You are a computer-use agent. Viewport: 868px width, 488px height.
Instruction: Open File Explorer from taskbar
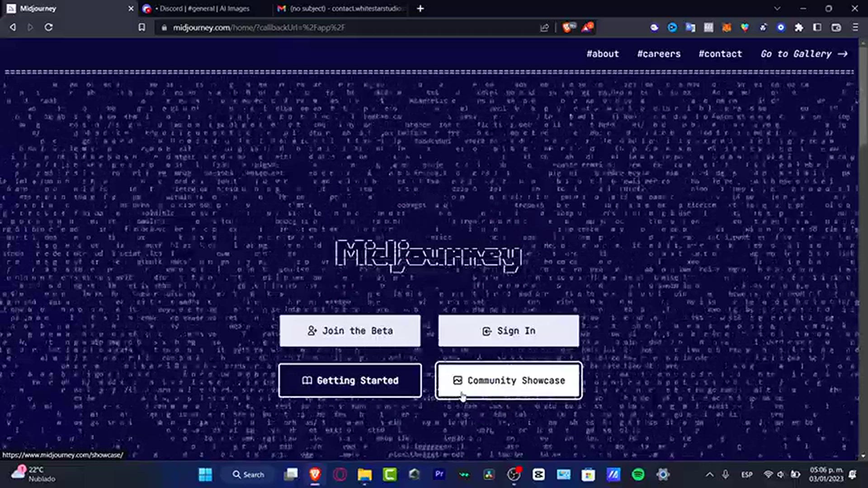pyautogui.click(x=364, y=474)
